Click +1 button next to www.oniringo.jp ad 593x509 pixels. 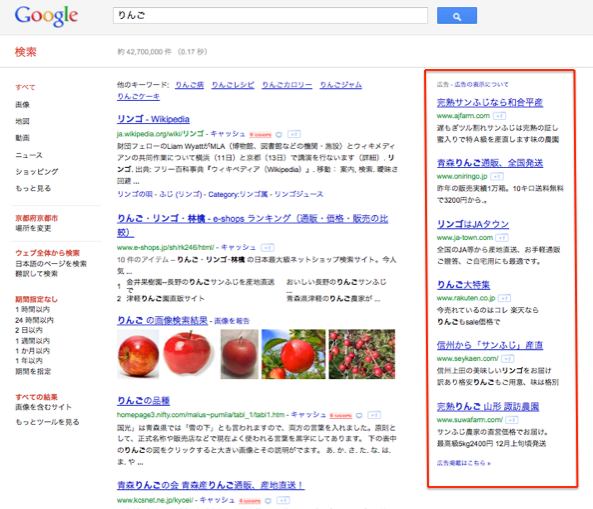pos(497,176)
